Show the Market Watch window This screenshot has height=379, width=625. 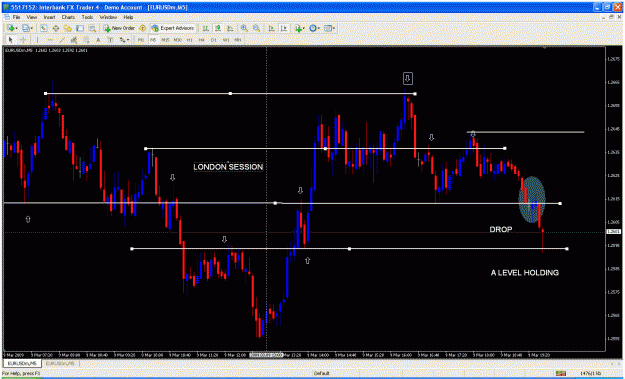tap(43, 28)
